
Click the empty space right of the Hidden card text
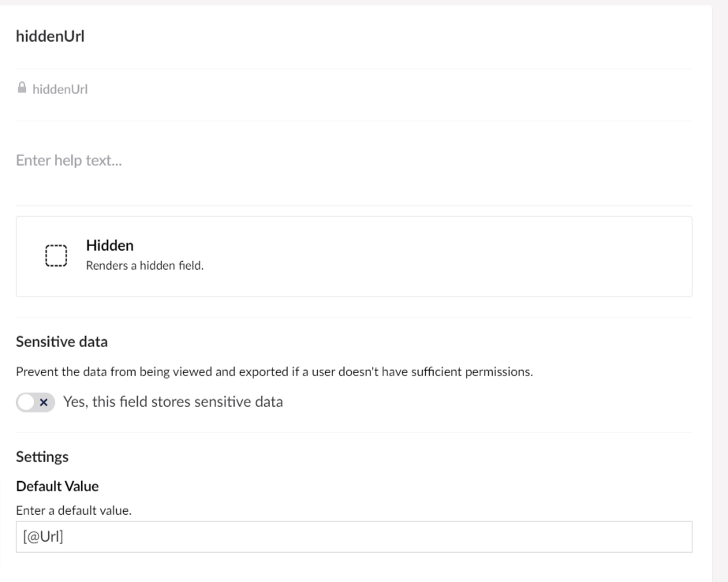click(446, 256)
